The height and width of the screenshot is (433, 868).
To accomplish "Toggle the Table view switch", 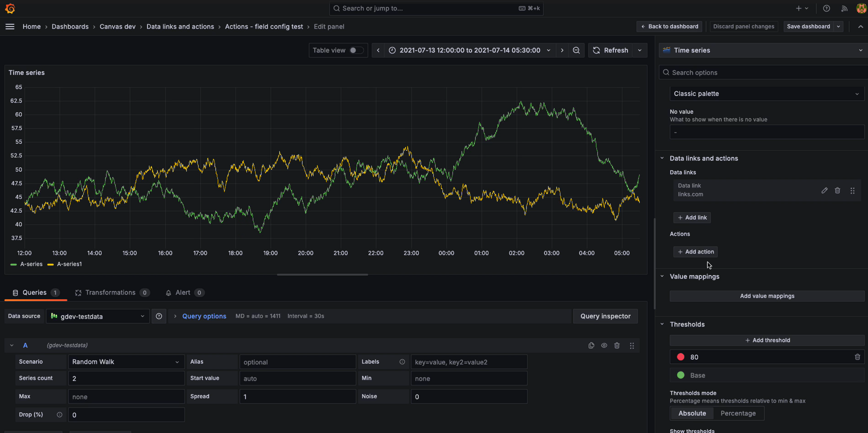I will pos(356,50).
